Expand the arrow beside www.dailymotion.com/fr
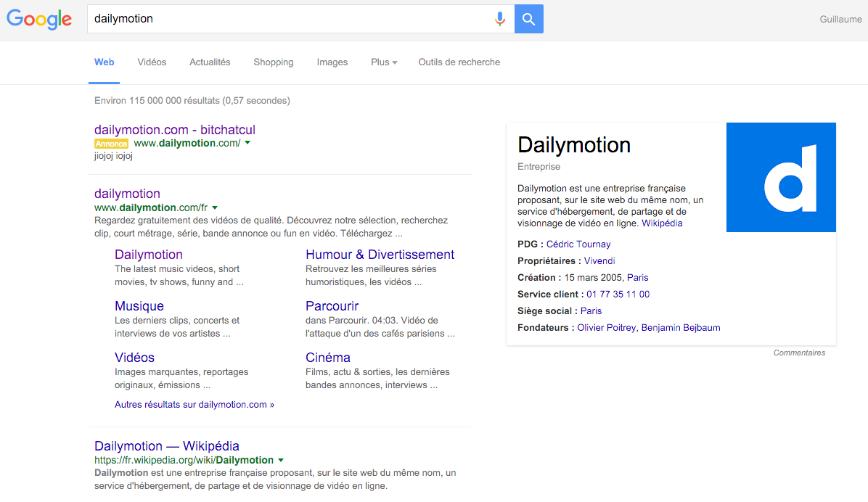868x502 pixels. tap(215, 207)
